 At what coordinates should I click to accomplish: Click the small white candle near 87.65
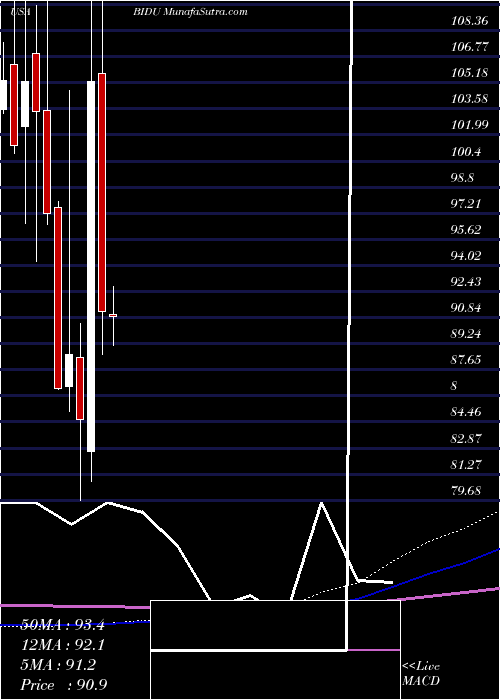pos(69,371)
